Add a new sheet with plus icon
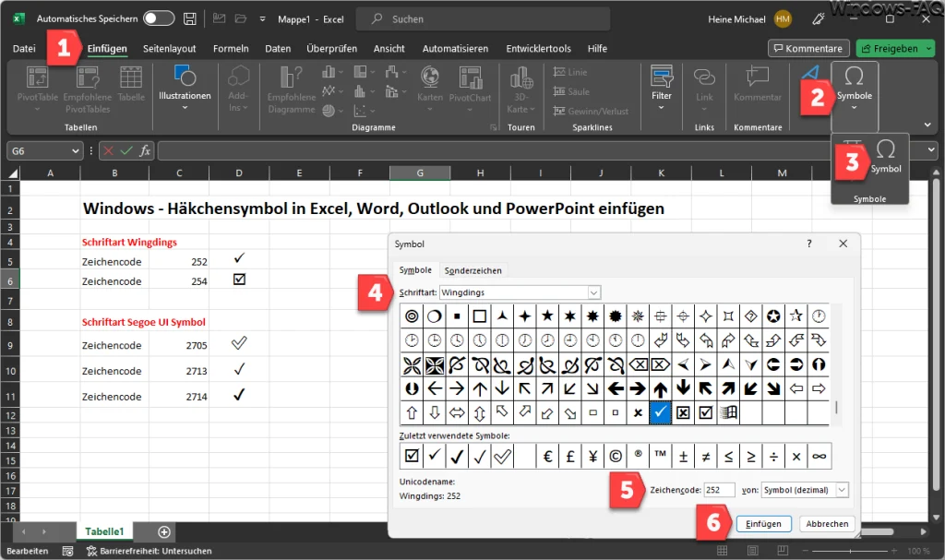Viewport: 945px width, 560px height. click(x=164, y=531)
